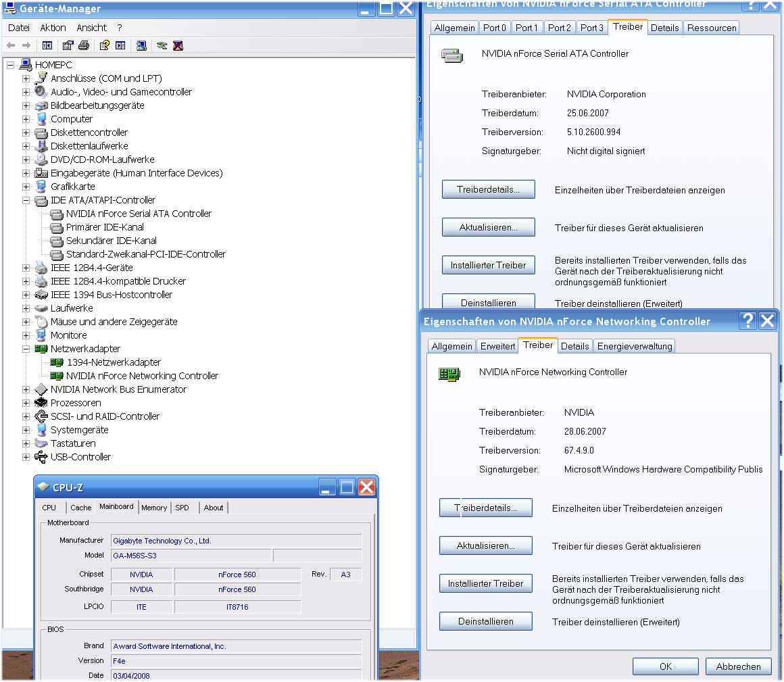Viewport: 784px width, 682px height.
Task: Click the Audio-, Video- und Gamecontroller icon
Action: (41, 92)
